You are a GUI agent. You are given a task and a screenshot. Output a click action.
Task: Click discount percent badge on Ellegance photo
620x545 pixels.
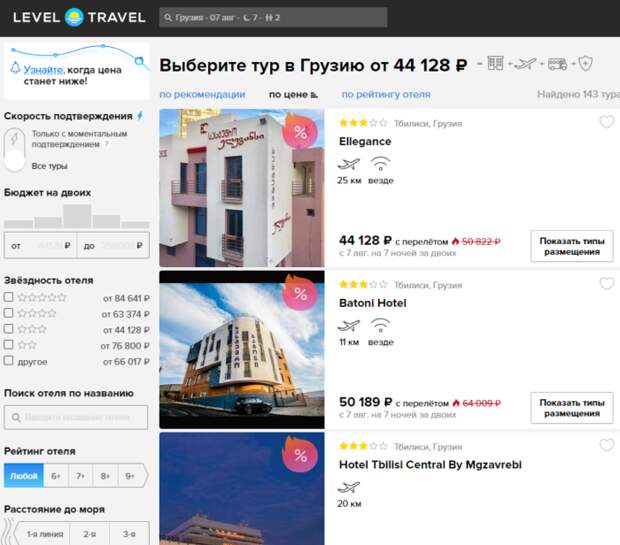coord(300,131)
